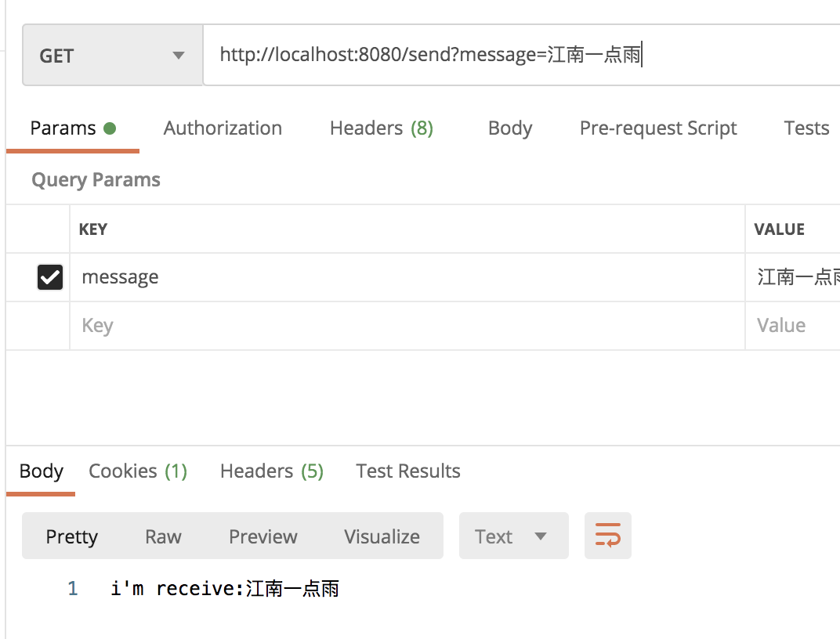The width and height of the screenshot is (840, 639).
Task: Select the response Body tab
Action: [x=41, y=471]
